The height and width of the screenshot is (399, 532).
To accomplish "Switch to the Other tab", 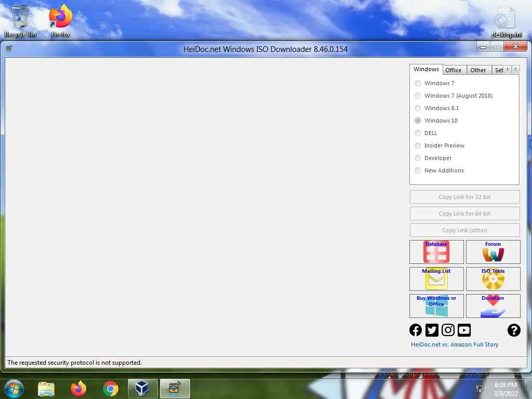I will pyautogui.click(x=478, y=70).
